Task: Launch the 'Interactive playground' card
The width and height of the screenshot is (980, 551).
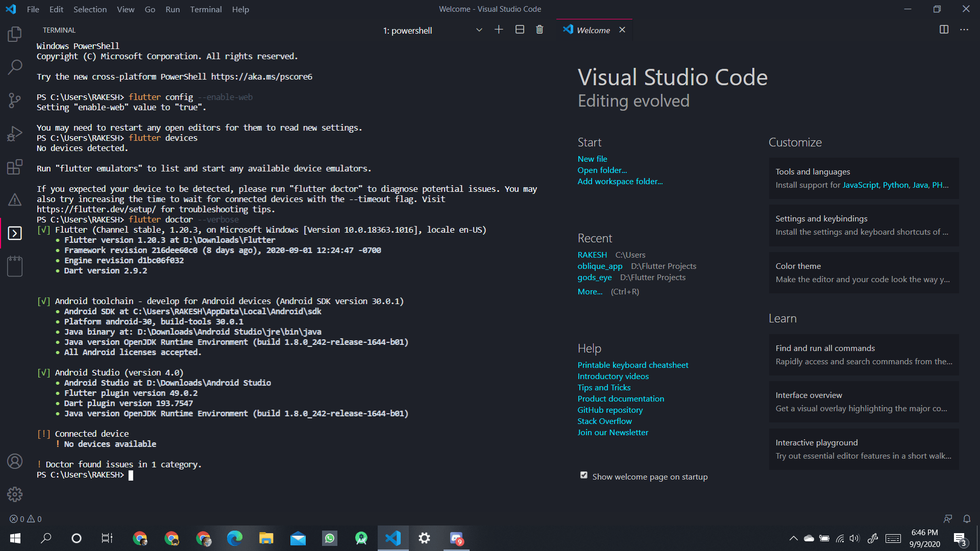Action: [864, 449]
